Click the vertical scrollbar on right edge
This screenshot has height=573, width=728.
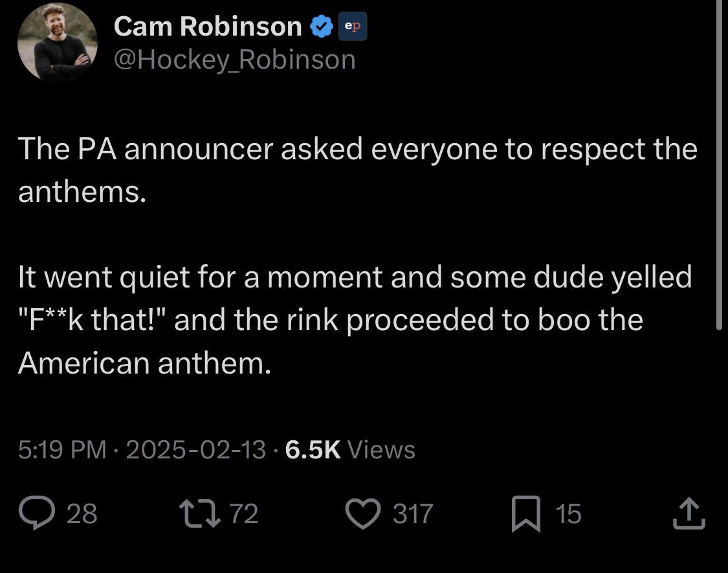[x=719, y=165]
